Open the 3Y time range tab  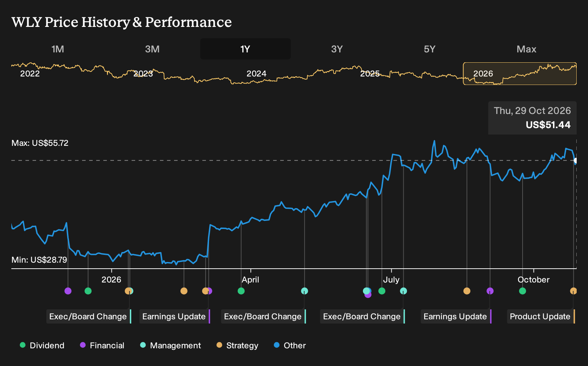[x=337, y=49]
